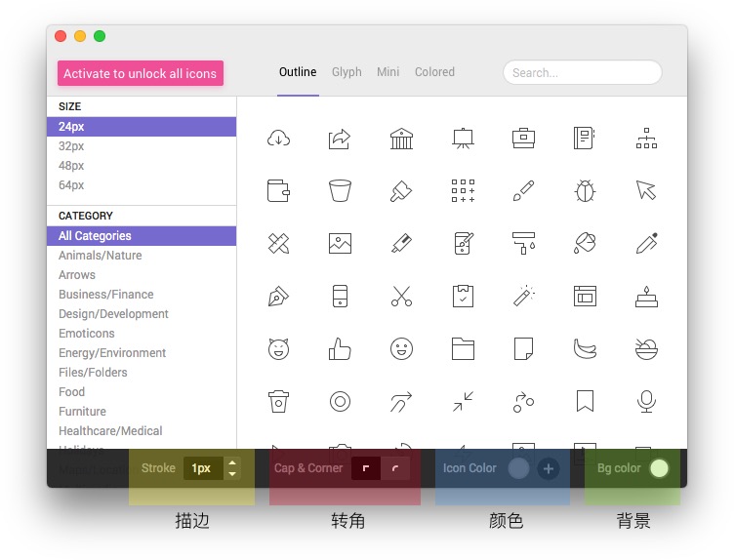Select the briefcase icon

(524, 139)
